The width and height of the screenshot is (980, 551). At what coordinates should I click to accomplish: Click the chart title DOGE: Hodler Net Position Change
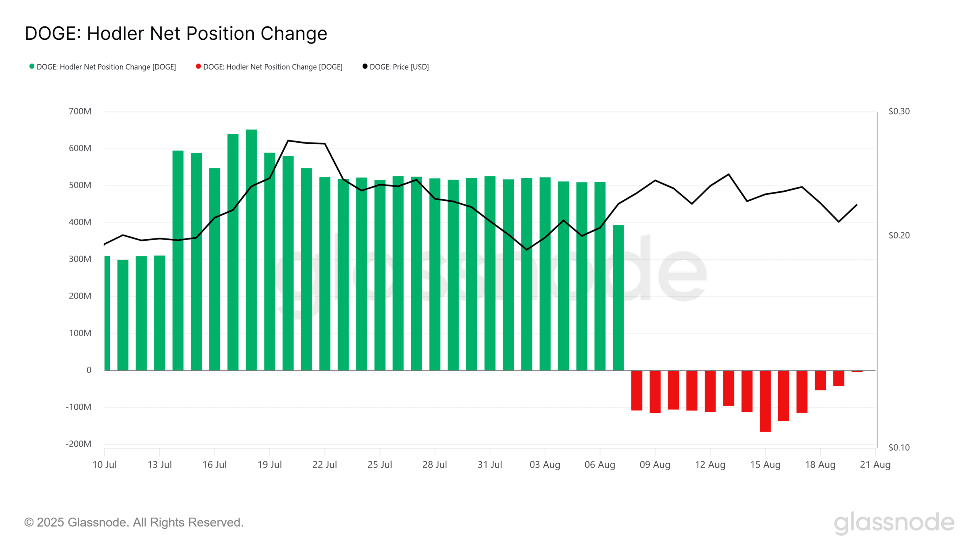(x=176, y=34)
